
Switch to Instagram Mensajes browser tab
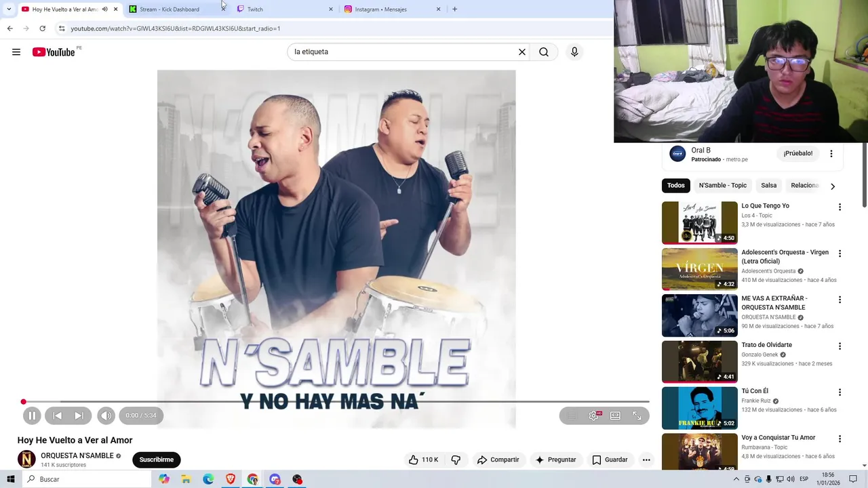tap(393, 9)
